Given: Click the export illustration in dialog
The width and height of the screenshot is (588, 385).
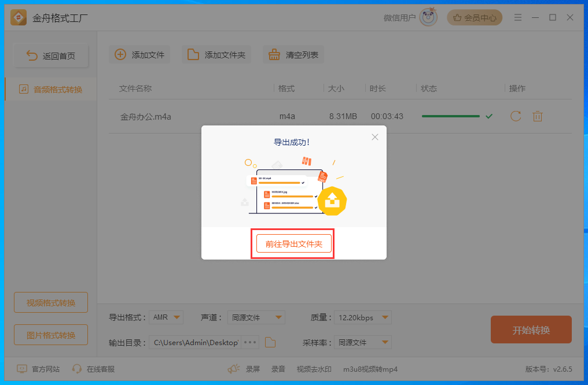Looking at the screenshot, I should [x=294, y=187].
